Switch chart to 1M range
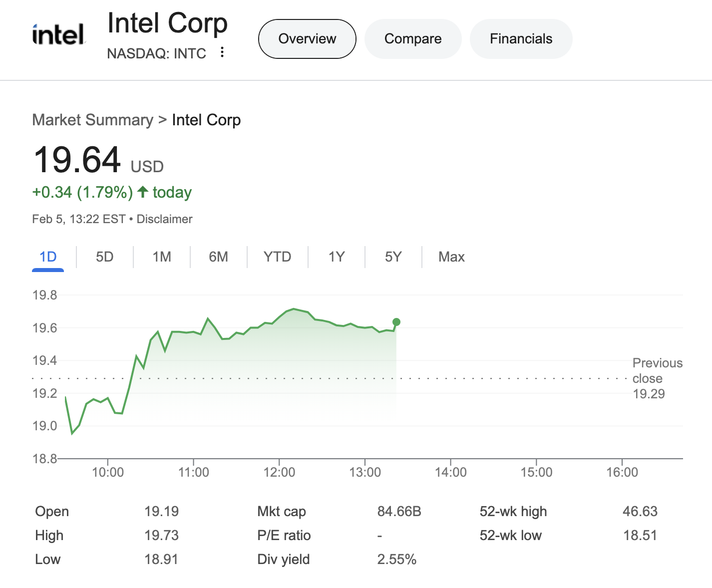712x588 pixels. coord(162,257)
